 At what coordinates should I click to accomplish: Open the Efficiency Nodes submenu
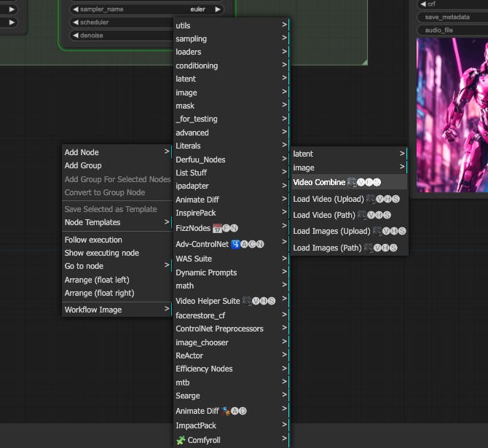[x=231, y=369]
